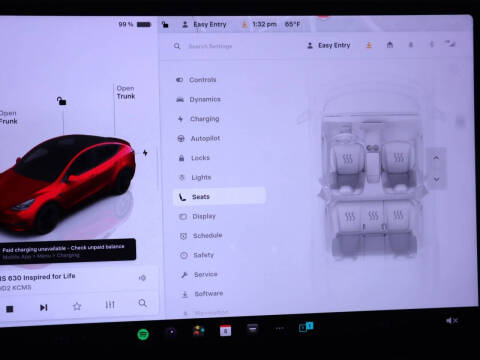Toggle rear left seat heater

click(350, 217)
